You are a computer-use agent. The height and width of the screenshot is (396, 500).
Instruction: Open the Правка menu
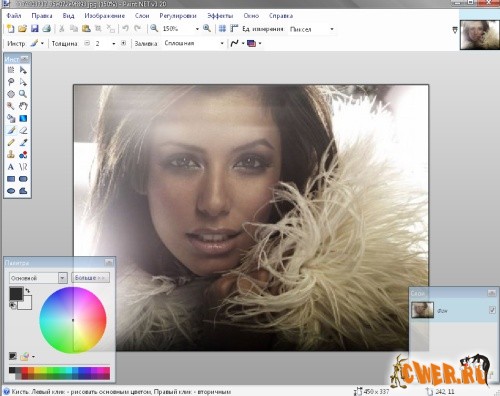pyautogui.click(x=42, y=16)
